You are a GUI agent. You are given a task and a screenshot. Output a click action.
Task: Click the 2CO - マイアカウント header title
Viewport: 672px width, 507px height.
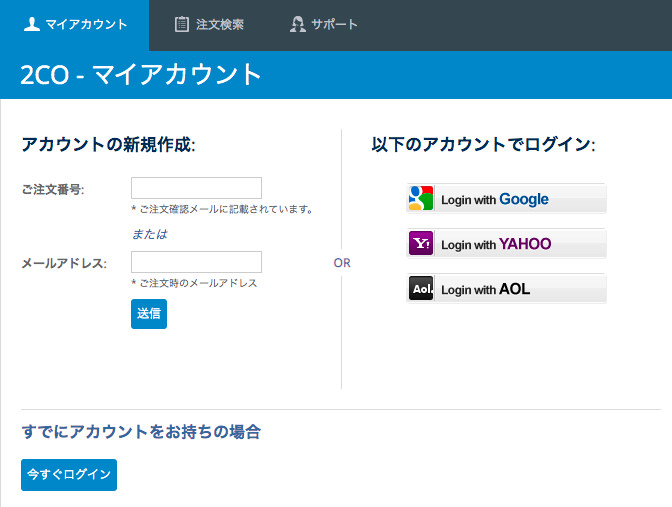click(x=141, y=75)
